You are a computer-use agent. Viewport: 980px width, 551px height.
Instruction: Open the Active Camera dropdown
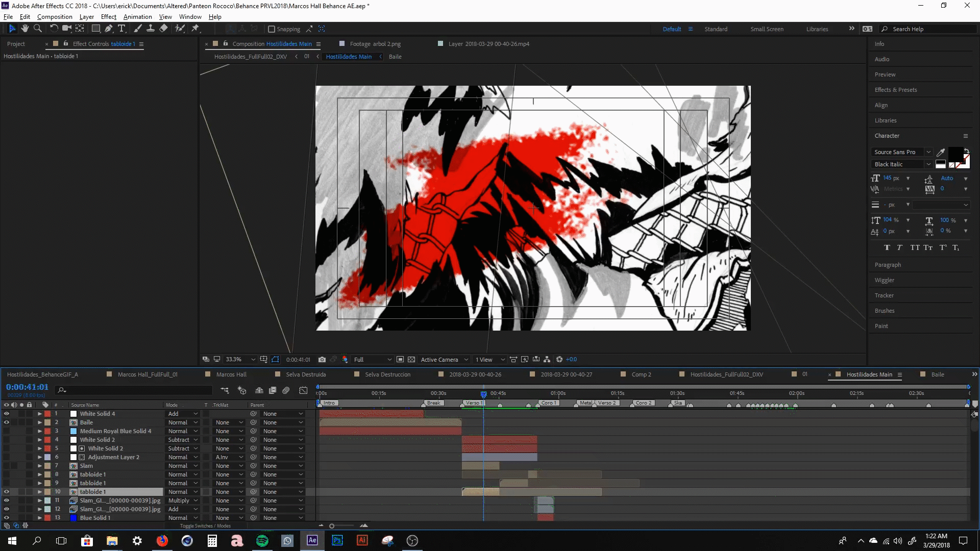click(x=444, y=360)
